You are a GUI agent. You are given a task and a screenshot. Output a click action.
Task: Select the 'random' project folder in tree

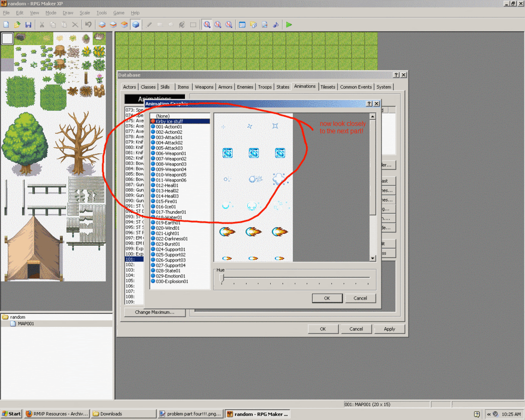click(x=17, y=317)
